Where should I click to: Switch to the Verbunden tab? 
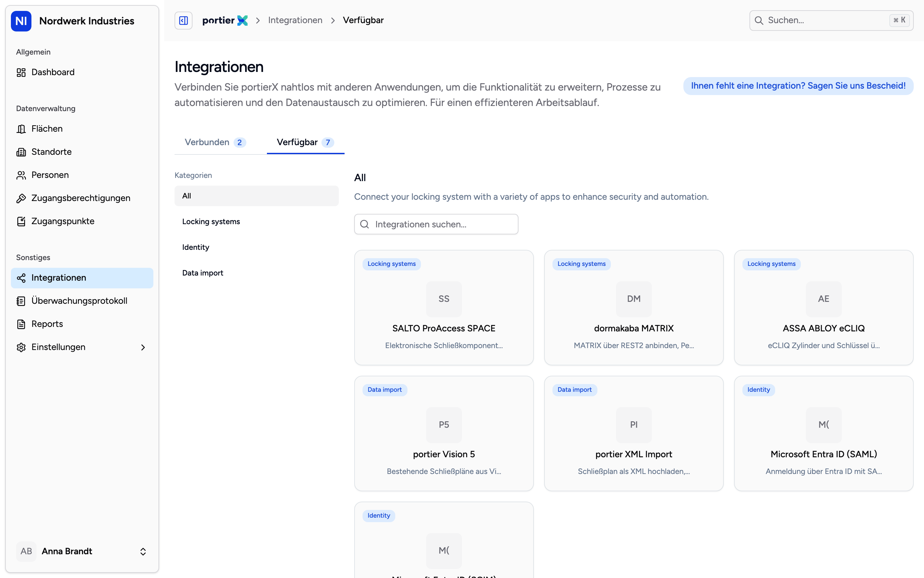[x=215, y=142]
